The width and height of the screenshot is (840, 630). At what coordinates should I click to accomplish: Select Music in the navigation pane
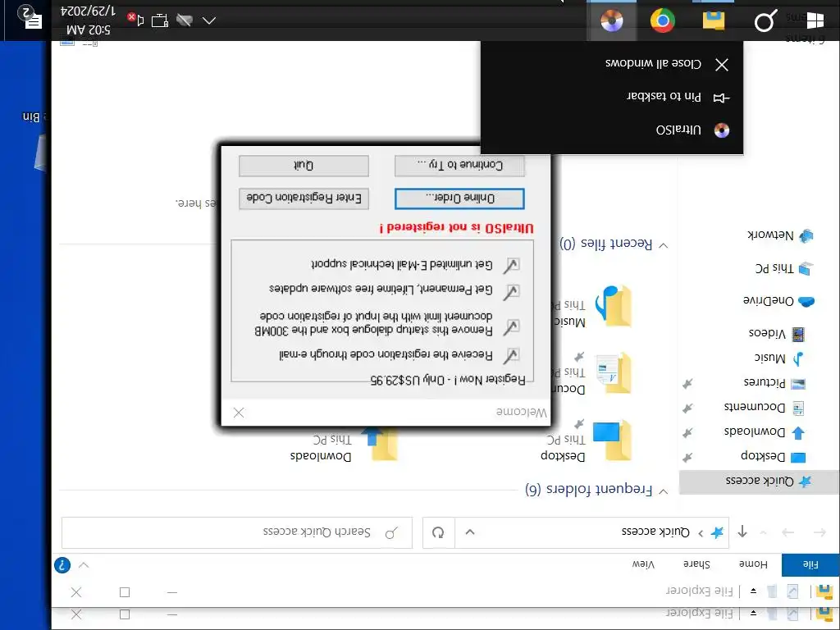pos(779,358)
